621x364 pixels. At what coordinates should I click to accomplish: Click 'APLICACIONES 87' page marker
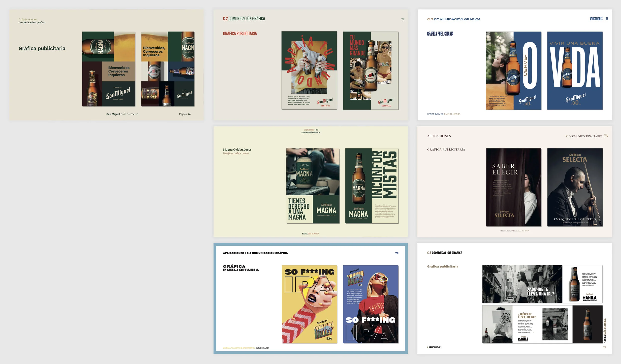pos(599,19)
